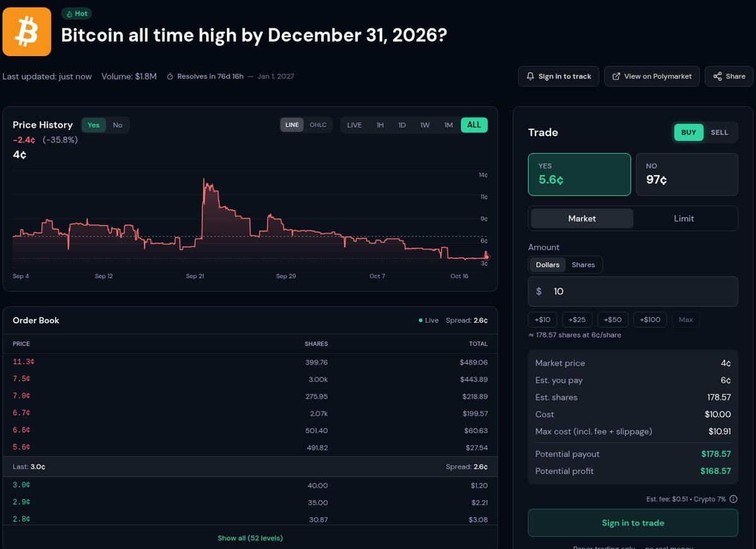Click the Last: 3.0¢ label
Image resolution: width=756 pixels, height=549 pixels.
pos(29,467)
